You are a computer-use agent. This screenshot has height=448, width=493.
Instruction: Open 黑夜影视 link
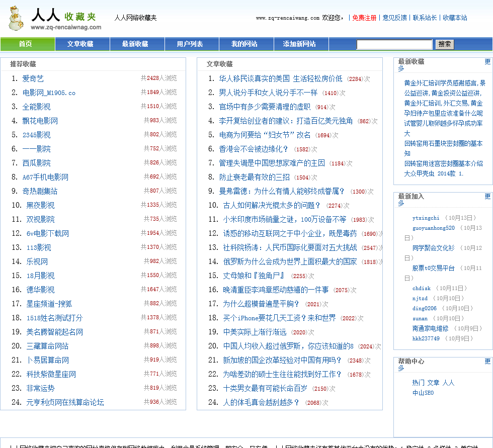pyautogui.click(x=40, y=206)
